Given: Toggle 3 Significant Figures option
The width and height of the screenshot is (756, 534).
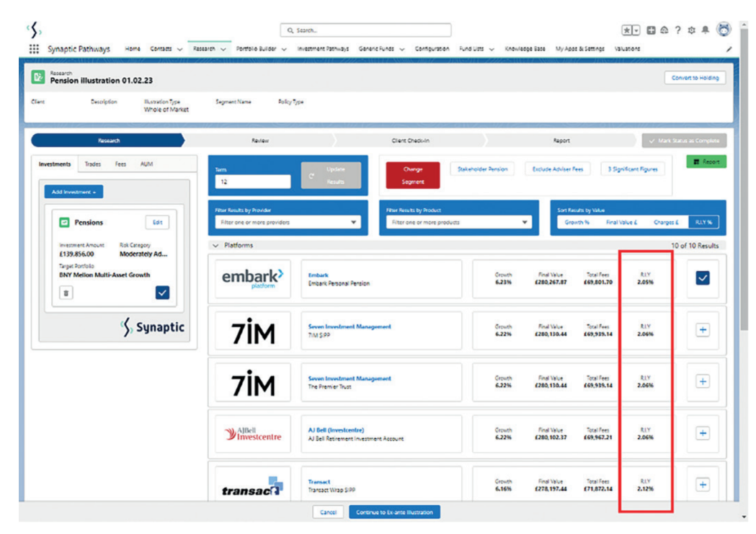Looking at the screenshot, I should [x=633, y=169].
